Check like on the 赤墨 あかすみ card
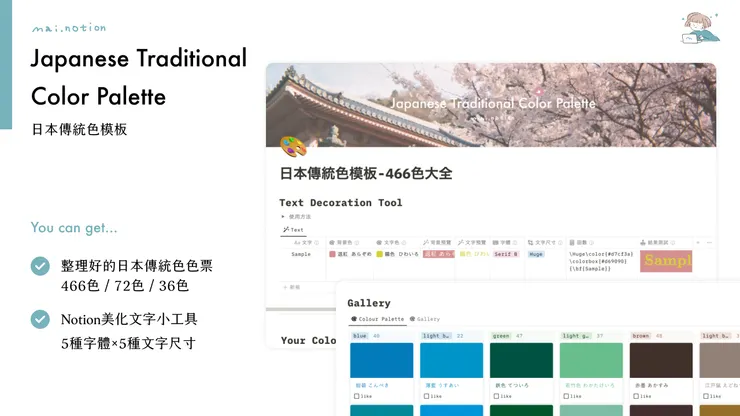This screenshot has height=416, width=740. click(x=636, y=397)
